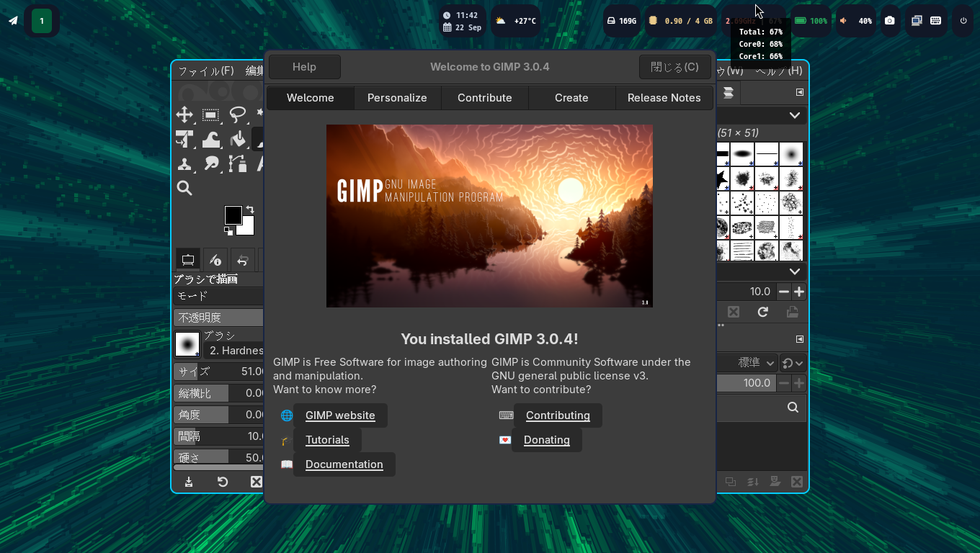This screenshot has width=980, height=553.
Task: Select the Free Select lasso tool
Action: 238,114
